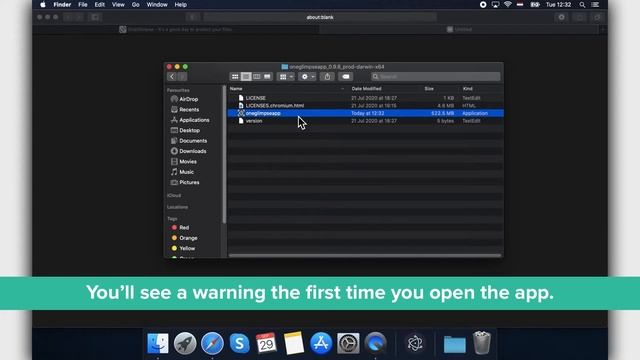The image size is (640, 360).
Task: Switch Finder to gallery view
Action: (267, 77)
